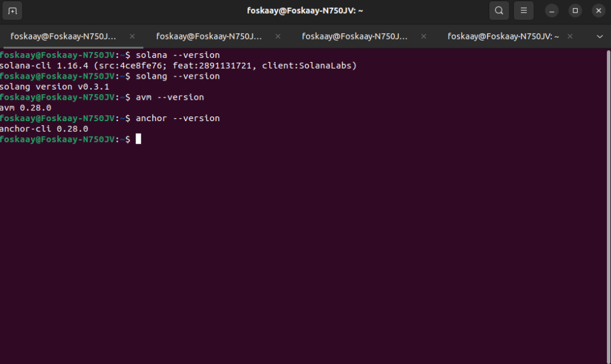
Task: Click the cursor block at the last prompt
Action: click(x=138, y=139)
